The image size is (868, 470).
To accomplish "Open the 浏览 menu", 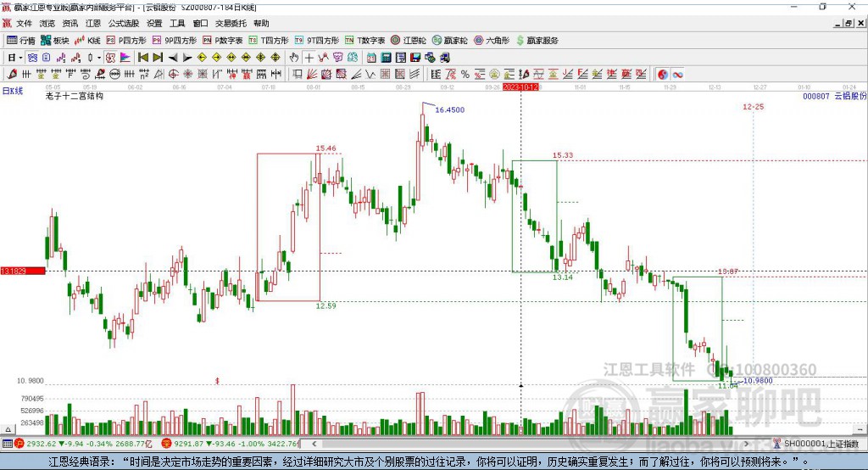I will [x=47, y=23].
